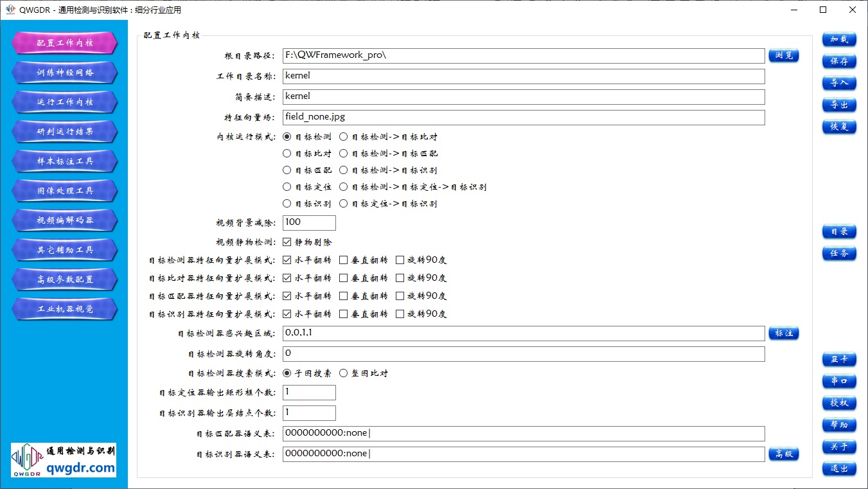Image resolution: width=868 pixels, height=489 pixels.
Task: Click 标注 next to region of interest
Action: [x=783, y=333]
